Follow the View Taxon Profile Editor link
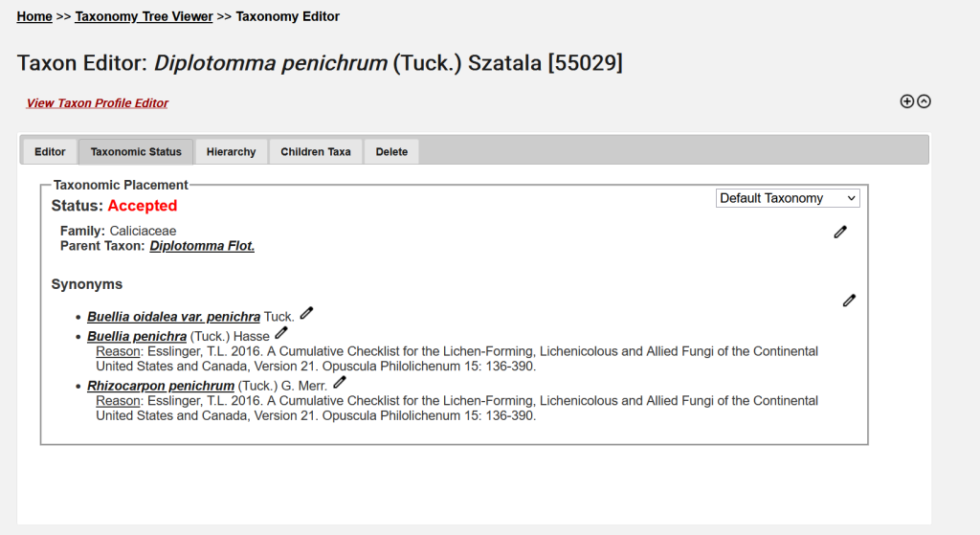Image resolution: width=980 pixels, height=535 pixels. tap(97, 103)
